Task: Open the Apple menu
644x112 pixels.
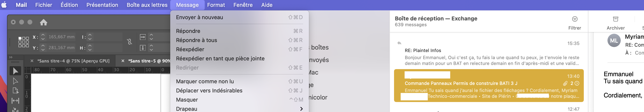Action: tap(4, 5)
